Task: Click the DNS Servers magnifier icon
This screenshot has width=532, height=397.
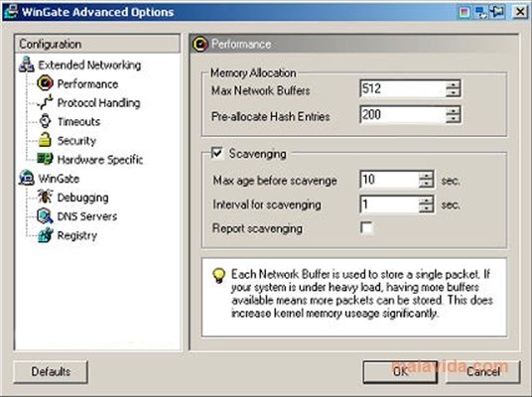Action: tap(45, 215)
